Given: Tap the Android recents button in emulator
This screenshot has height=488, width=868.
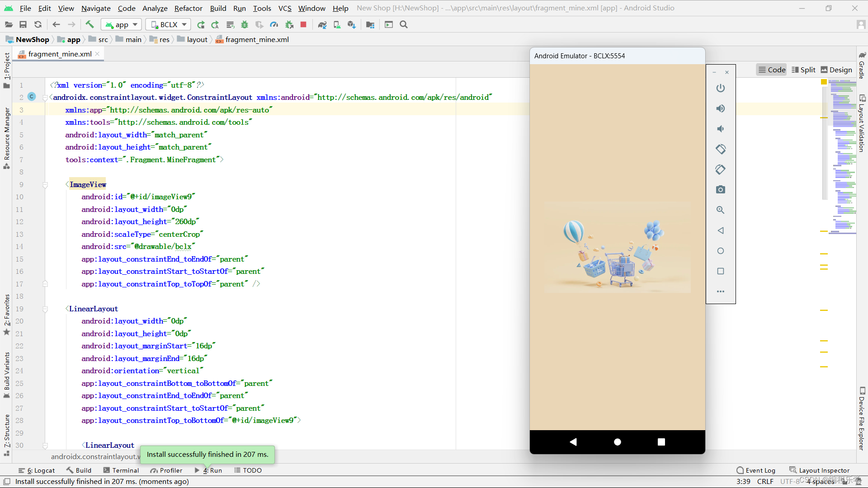Looking at the screenshot, I should coord(661,442).
